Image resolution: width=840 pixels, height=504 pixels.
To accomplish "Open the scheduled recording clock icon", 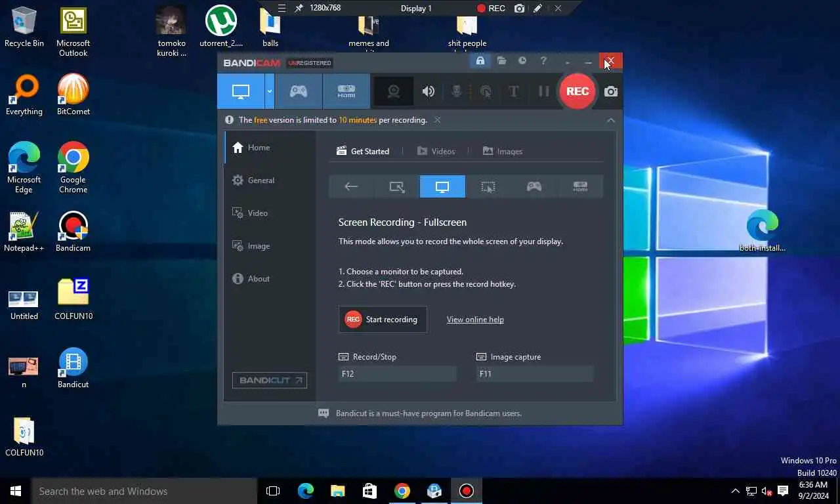I will pyautogui.click(x=522, y=61).
